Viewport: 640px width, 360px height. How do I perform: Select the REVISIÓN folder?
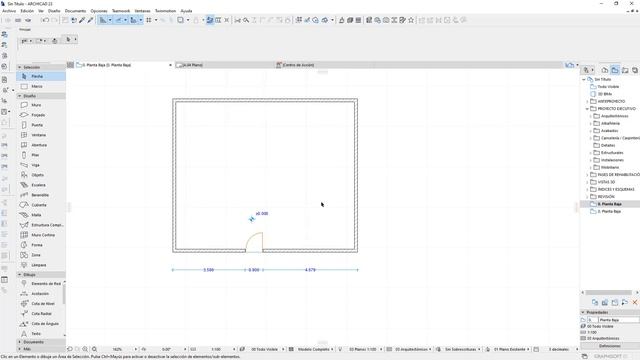[x=606, y=197]
